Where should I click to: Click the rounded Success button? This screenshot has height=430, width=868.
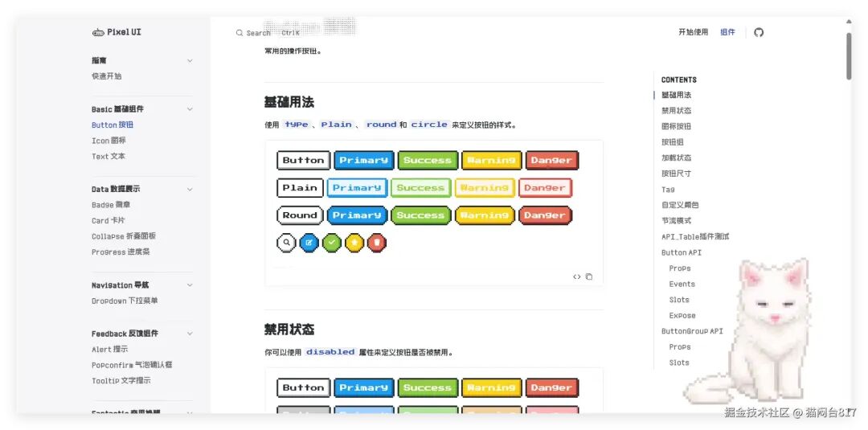[x=420, y=215]
